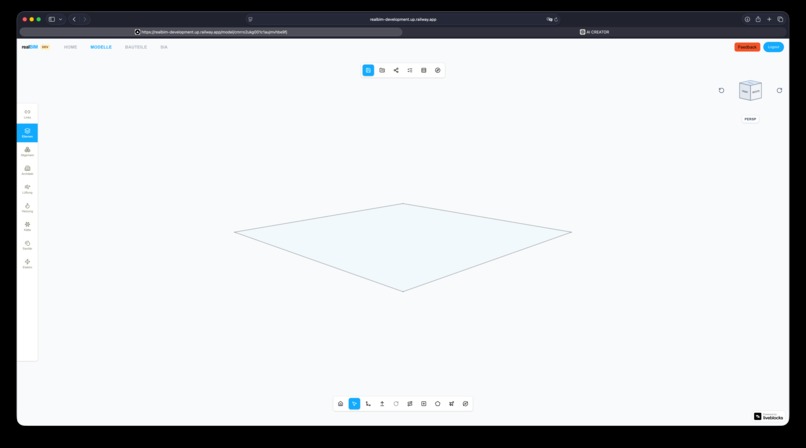Select the polygon shape tool in bottom toolbar
The image size is (806, 448).
[437, 404]
